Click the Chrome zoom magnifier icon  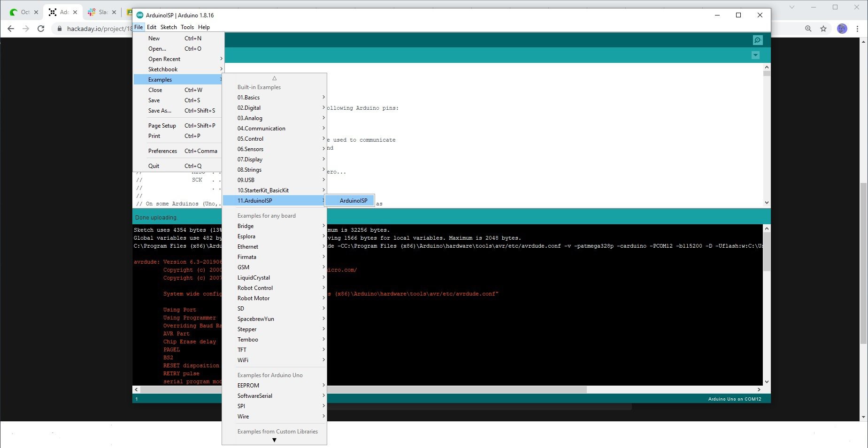pos(808,29)
